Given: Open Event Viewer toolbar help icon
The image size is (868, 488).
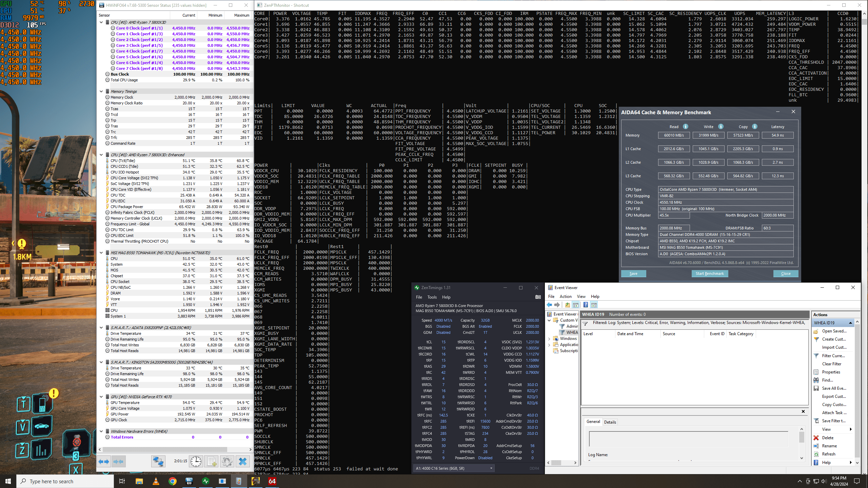Looking at the screenshot, I should pos(586,305).
